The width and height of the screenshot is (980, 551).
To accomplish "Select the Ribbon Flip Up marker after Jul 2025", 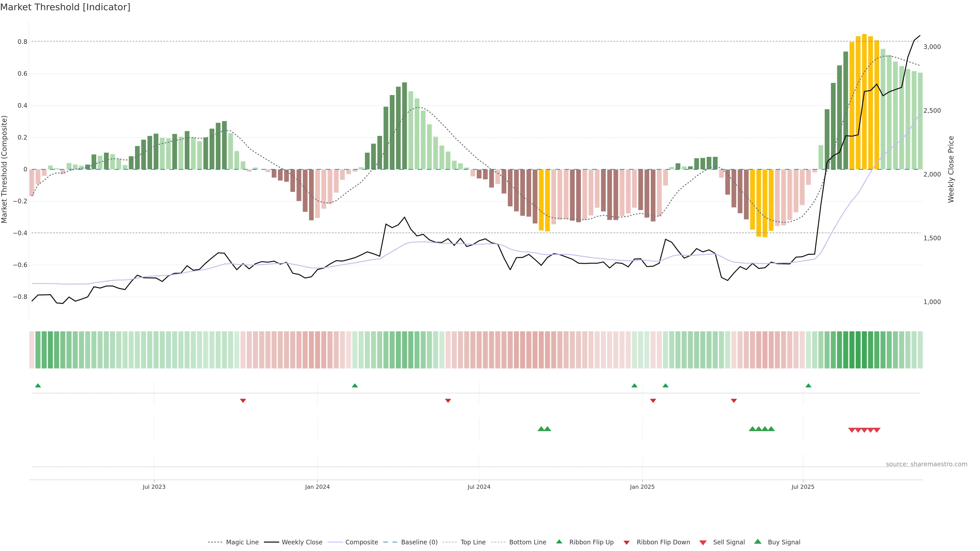I will click(x=808, y=386).
